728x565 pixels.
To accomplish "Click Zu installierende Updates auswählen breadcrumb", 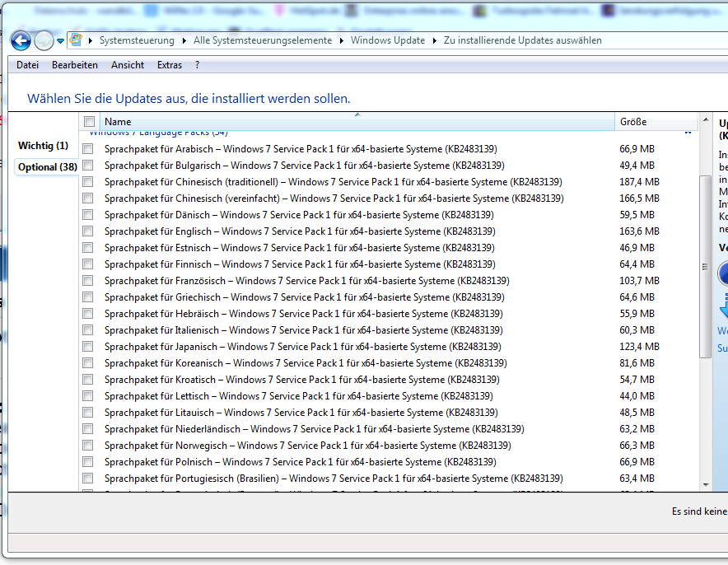I will click(x=523, y=40).
